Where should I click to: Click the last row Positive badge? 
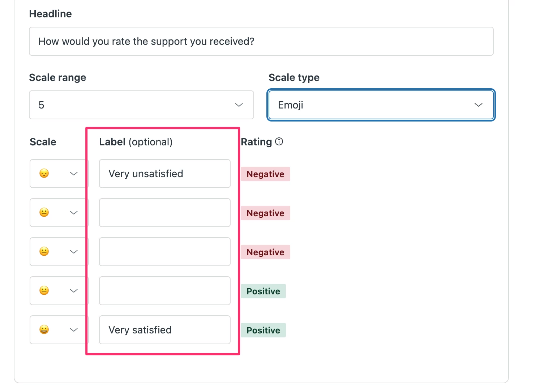point(263,331)
